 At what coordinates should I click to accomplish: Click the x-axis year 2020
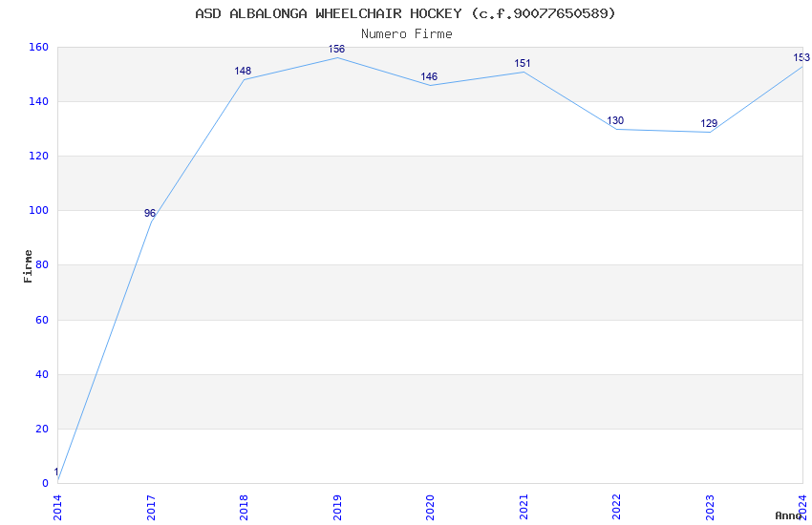point(430,508)
